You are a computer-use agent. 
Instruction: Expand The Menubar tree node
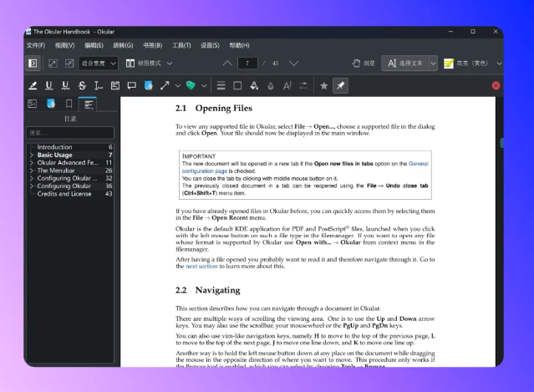(32, 171)
